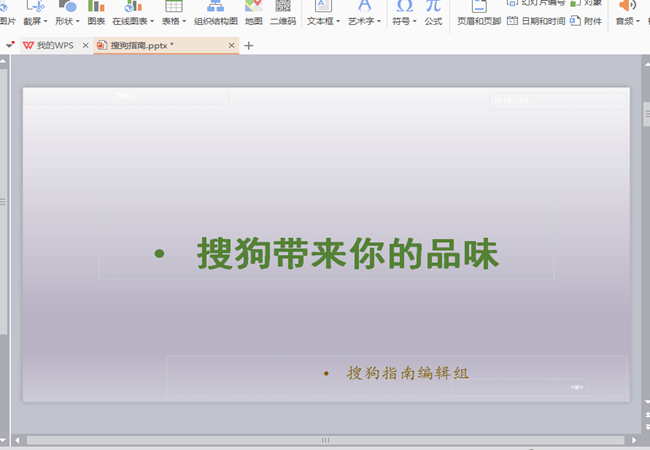Insert an attachment with 附件
Image resolution: width=650 pixels, height=450 pixels.
(x=586, y=21)
